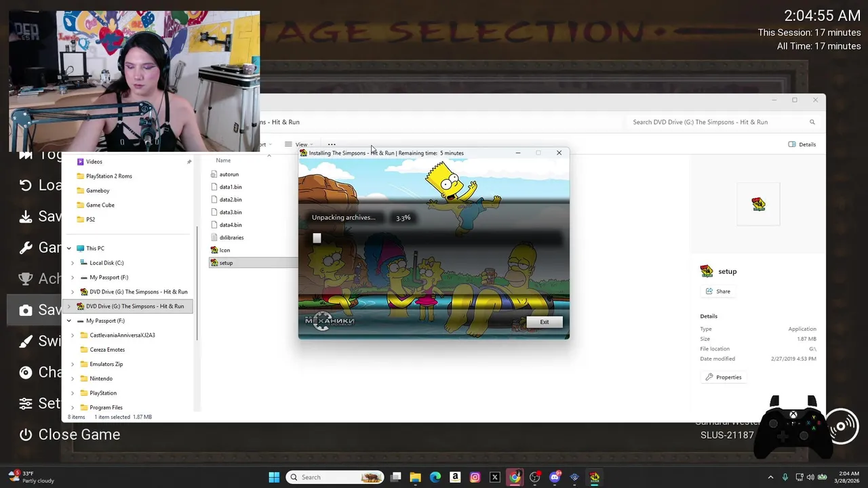
Task: Expand the Local Disk (C:) node
Action: (x=73, y=263)
